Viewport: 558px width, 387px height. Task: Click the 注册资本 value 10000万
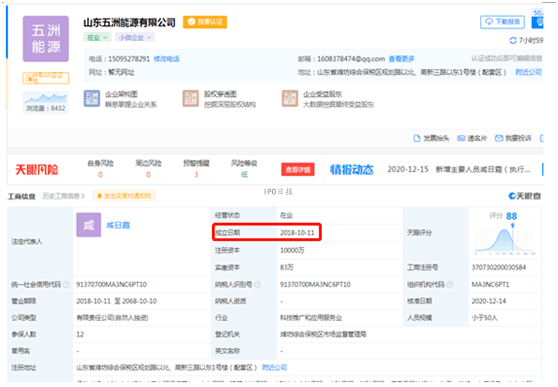pyautogui.click(x=292, y=250)
